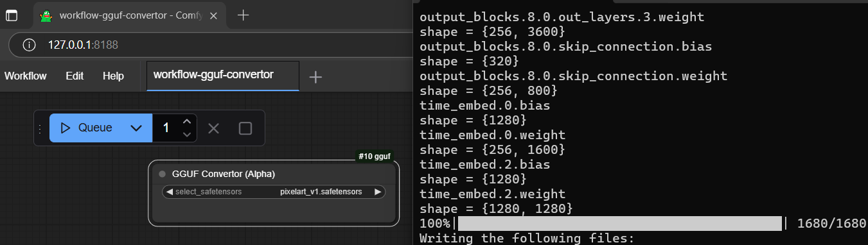Open the pixelart_v1.safetensors combo selector

pyautogui.click(x=274, y=192)
